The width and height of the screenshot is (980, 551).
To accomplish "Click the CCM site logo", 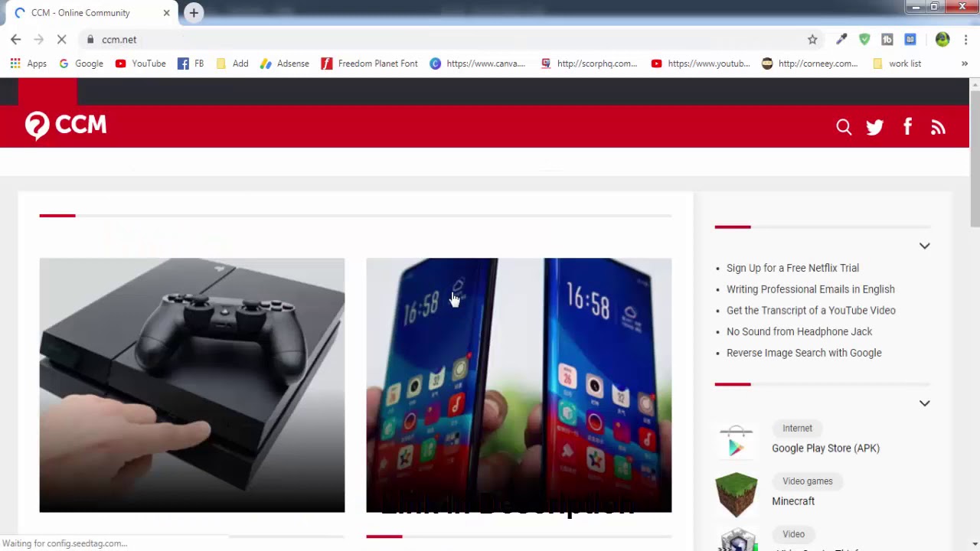I will tap(66, 126).
